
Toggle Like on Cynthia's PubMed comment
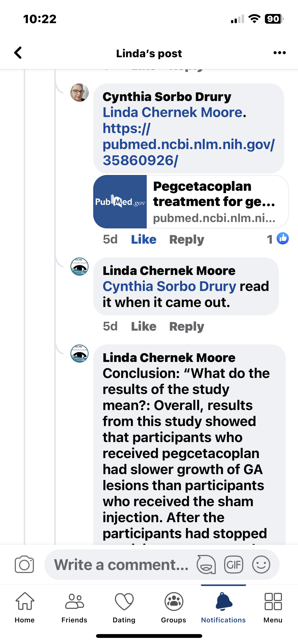(x=144, y=239)
